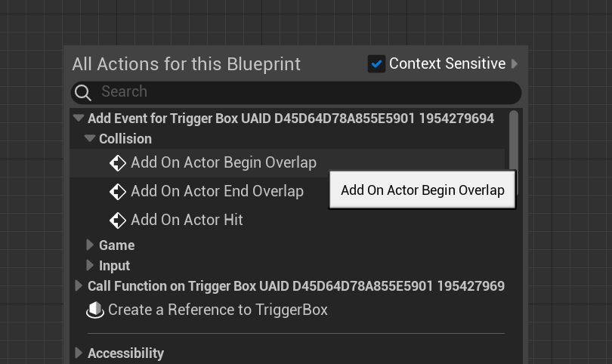Viewport: 612px width, 364px height.
Task: Toggle the Context Sensitive checkbox
Action: click(376, 64)
